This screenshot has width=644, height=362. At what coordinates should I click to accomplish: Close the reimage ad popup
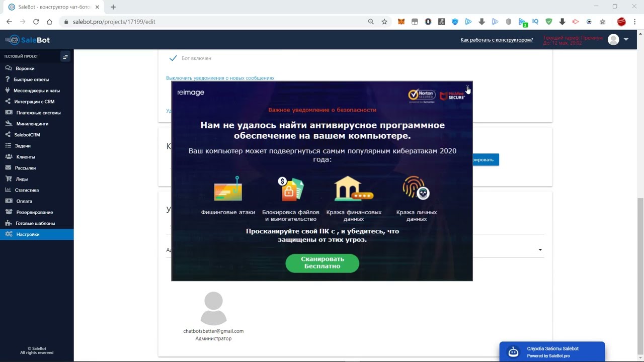coord(468,87)
